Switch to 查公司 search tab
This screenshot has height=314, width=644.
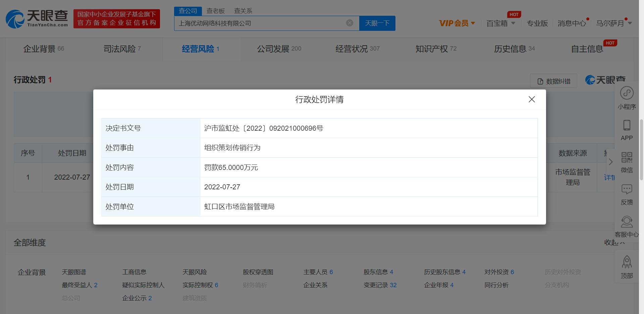pos(188,11)
